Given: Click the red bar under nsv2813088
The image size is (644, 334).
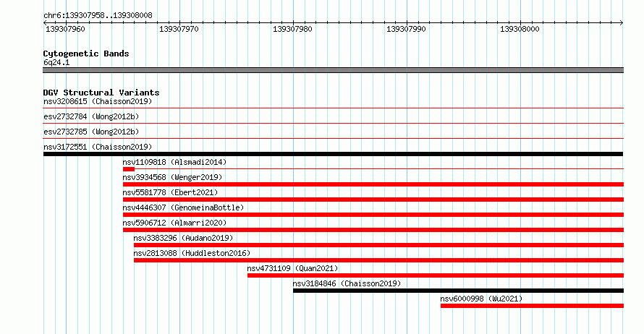Looking at the screenshot, I should click(x=378, y=260).
